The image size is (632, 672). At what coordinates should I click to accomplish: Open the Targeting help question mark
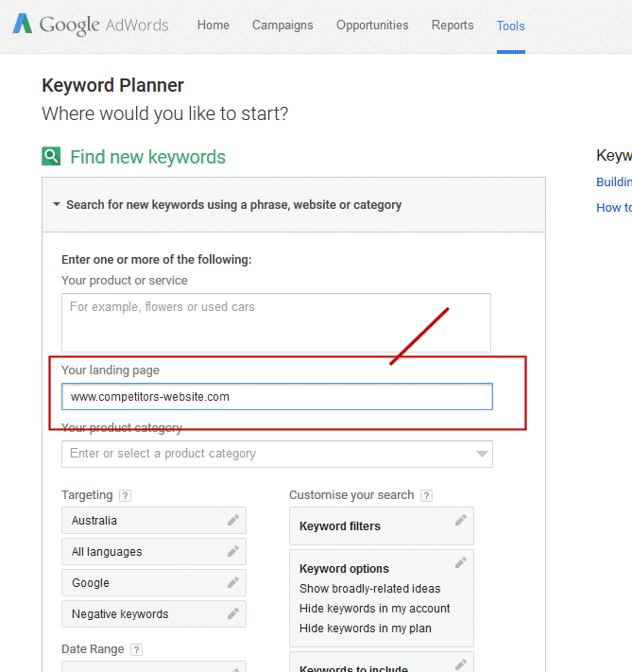125,496
